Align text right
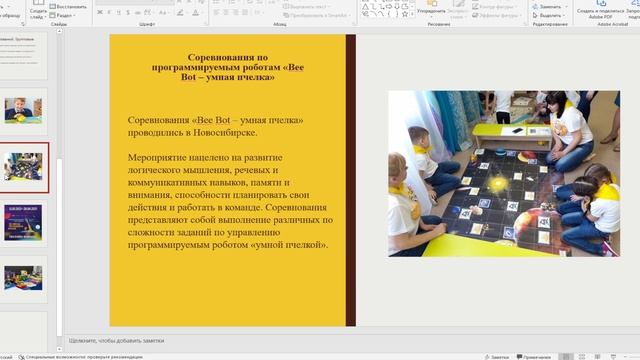The height and width of the screenshot is (360, 640). [235, 13]
